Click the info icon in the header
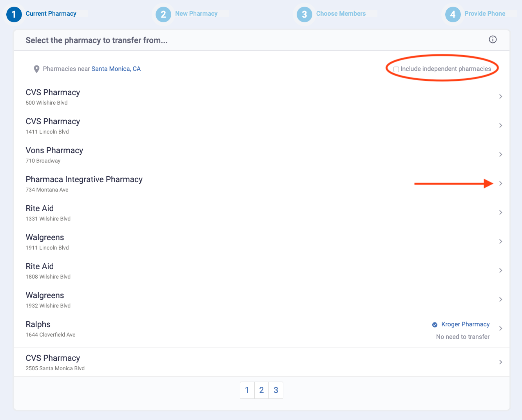The image size is (522, 420). pos(493,40)
